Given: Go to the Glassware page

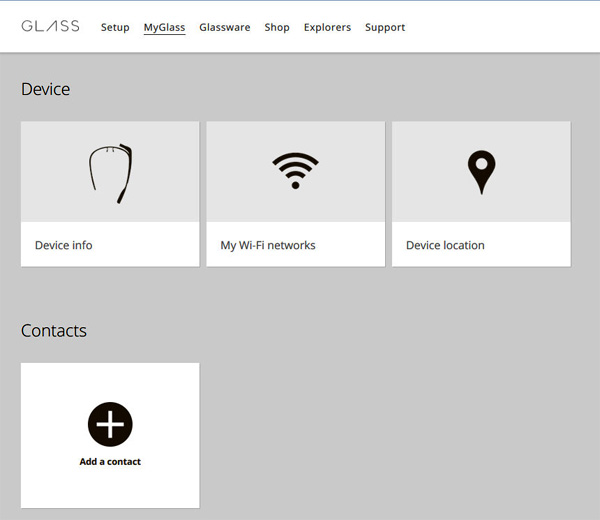Looking at the screenshot, I should pos(225,27).
